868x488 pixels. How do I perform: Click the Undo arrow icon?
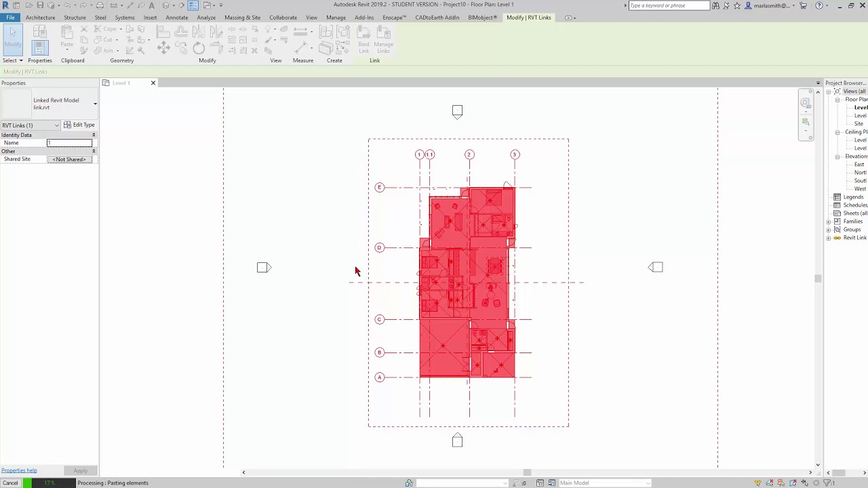coord(67,5)
